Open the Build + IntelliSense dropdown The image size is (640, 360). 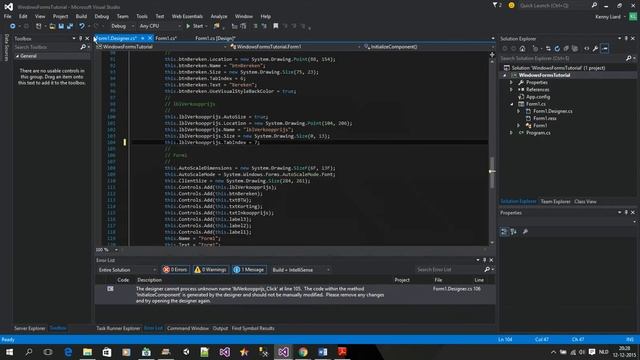[x=301, y=270]
